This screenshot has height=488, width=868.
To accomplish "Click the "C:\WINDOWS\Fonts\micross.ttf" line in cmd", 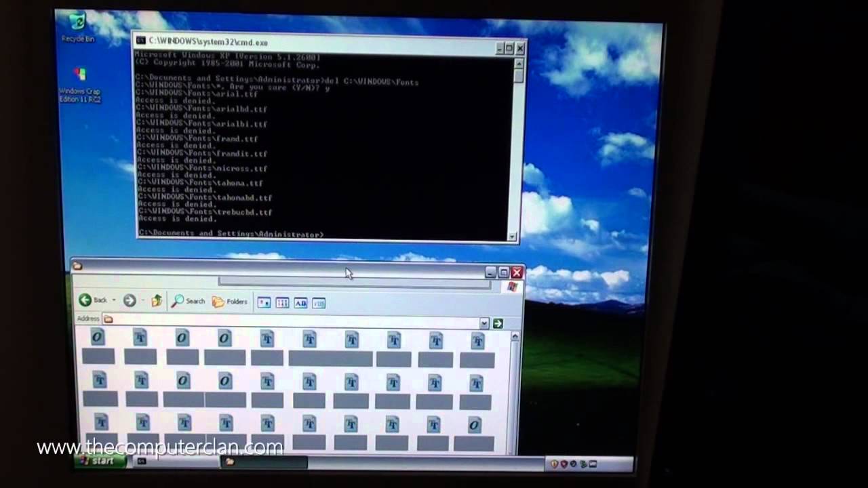I will pyautogui.click(x=202, y=168).
